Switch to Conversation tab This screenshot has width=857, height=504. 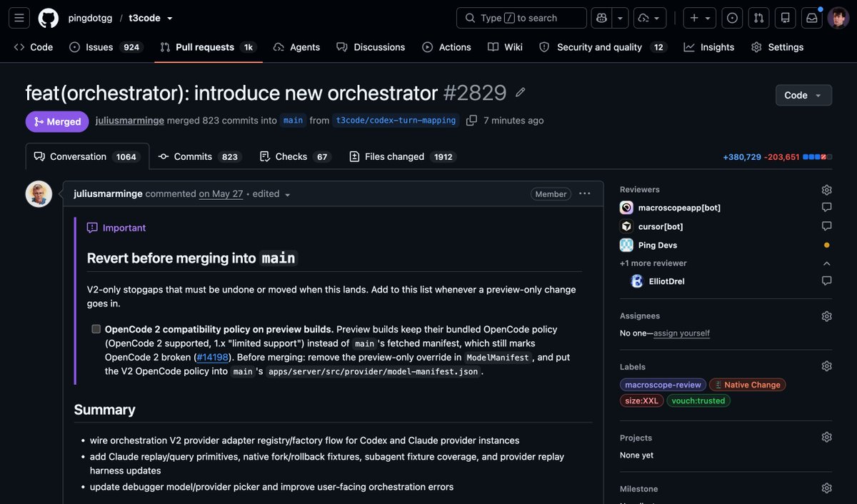(x=87, y=156)
